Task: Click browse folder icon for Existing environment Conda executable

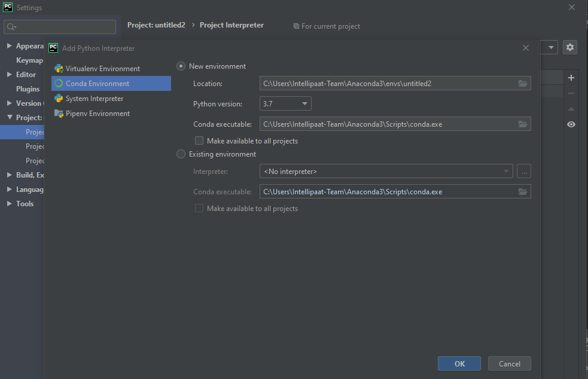Action: click(522, 192)
